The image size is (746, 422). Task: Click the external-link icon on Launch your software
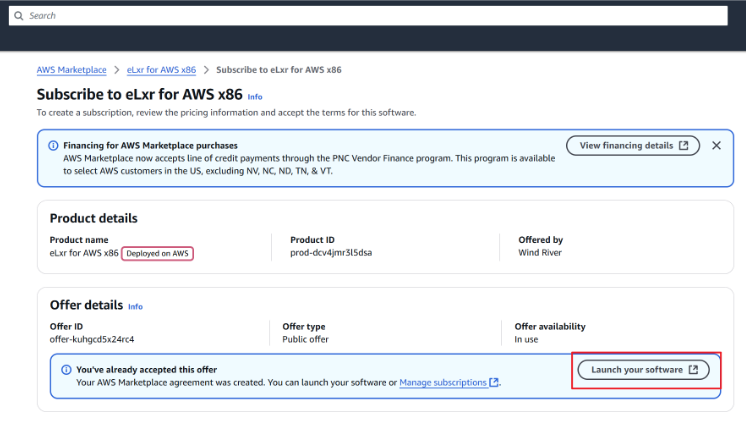pyautogui.click(x=693, y=370)
